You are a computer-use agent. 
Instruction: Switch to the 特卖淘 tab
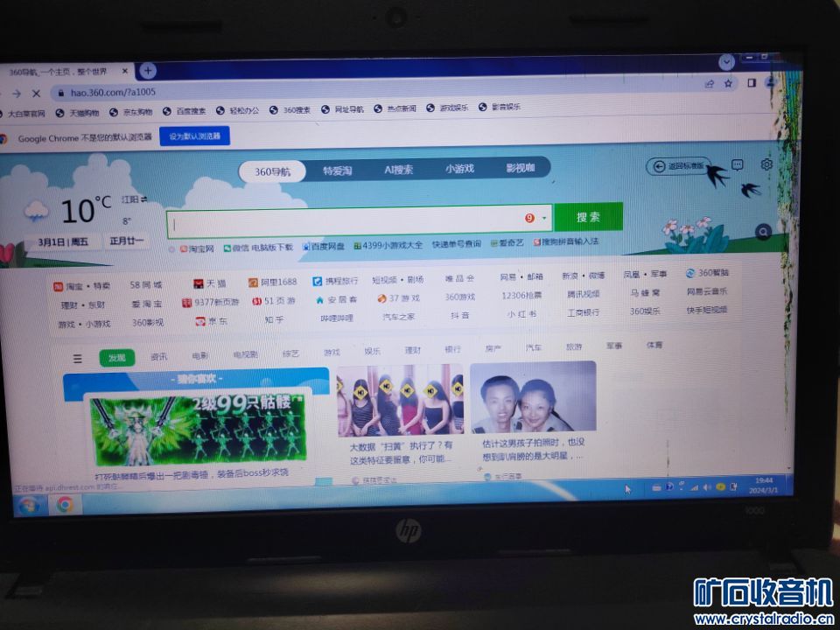[x=337, y=171]
